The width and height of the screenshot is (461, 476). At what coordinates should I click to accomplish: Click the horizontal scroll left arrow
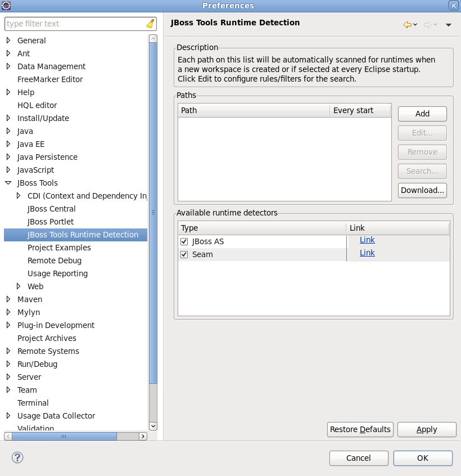click(8, 436)
